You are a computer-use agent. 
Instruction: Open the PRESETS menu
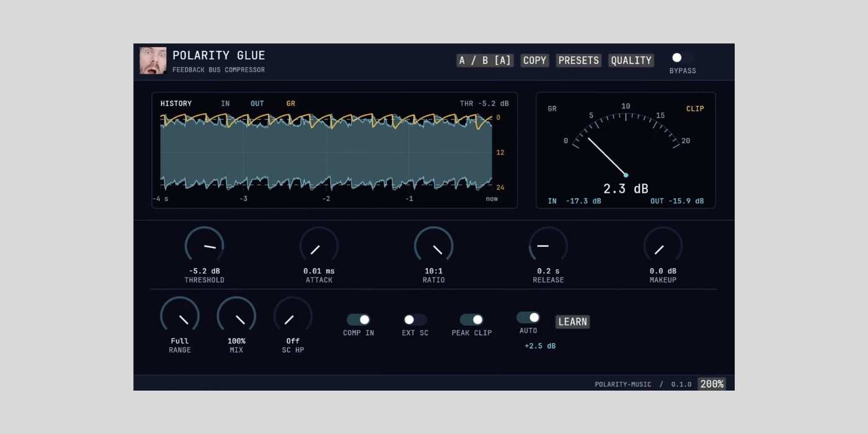coord(578,60)
